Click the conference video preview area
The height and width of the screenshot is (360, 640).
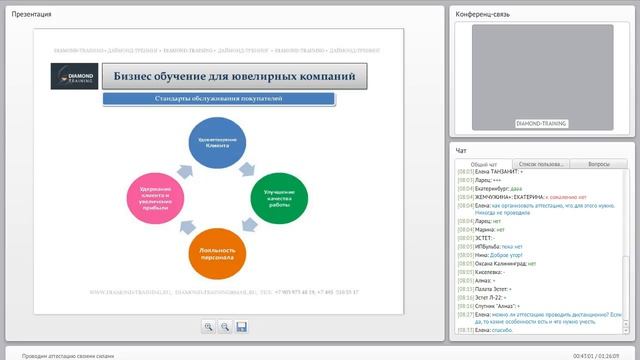pyautogui.click(x=542, y=78)
